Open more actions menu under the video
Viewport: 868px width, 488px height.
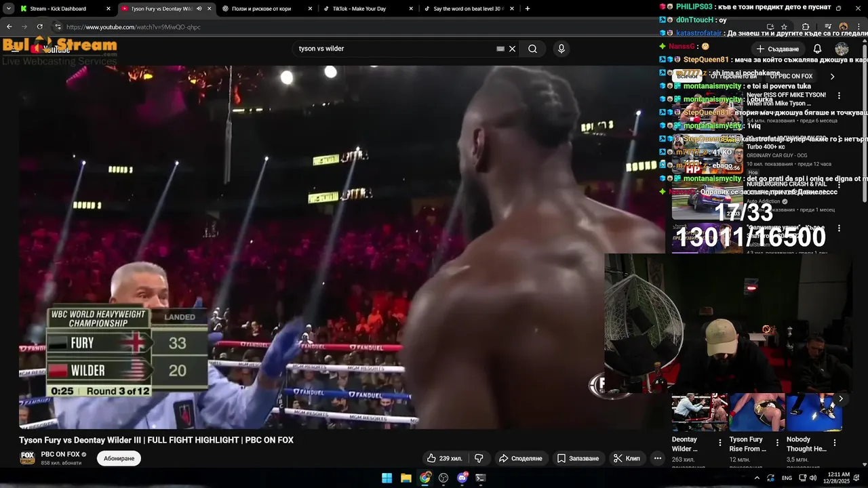pyautogui.click(x=657, y=458)
